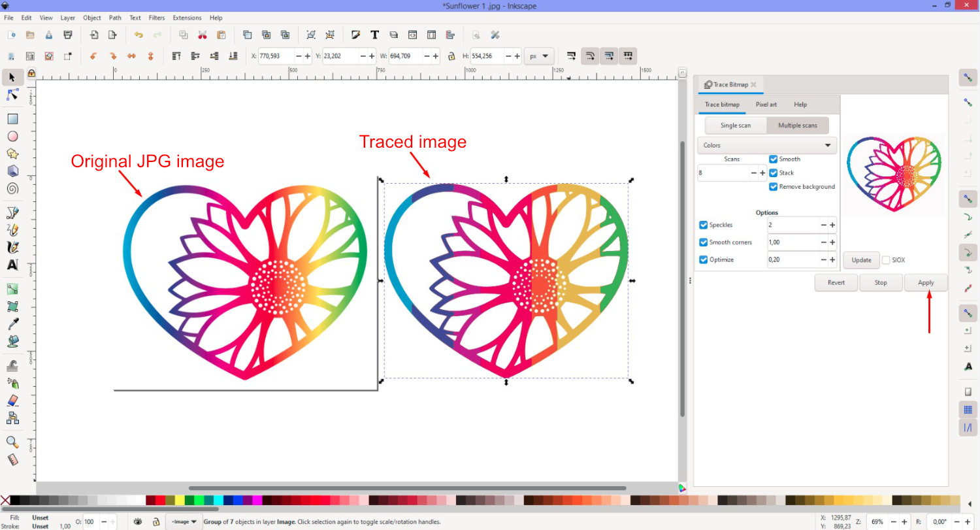980x530 pixels.
Task: Uncheck Remove background
Action: (774, 186)
